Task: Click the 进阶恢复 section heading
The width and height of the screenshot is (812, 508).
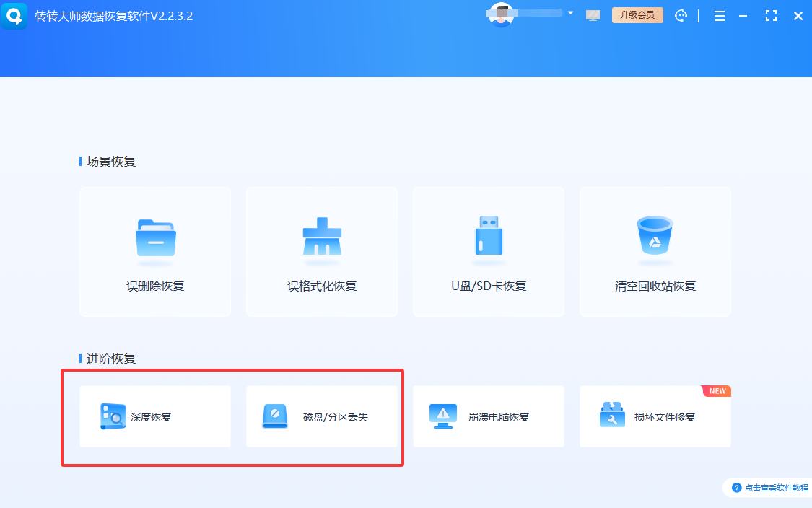Action: click(111, 359)
